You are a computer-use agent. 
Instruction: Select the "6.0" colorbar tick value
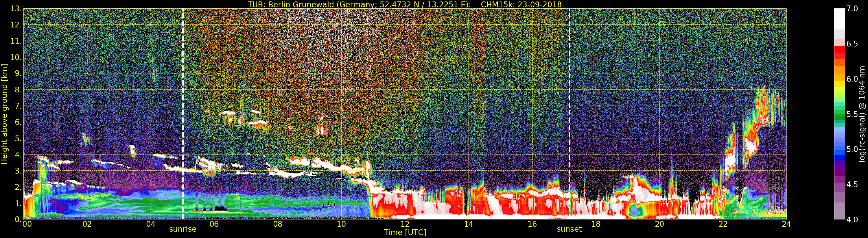coord(852,79)
